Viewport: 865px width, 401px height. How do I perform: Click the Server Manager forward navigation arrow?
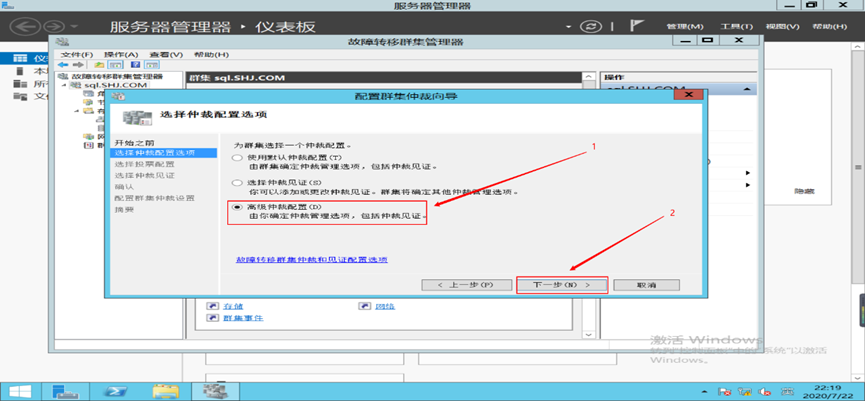click(54, 26)
